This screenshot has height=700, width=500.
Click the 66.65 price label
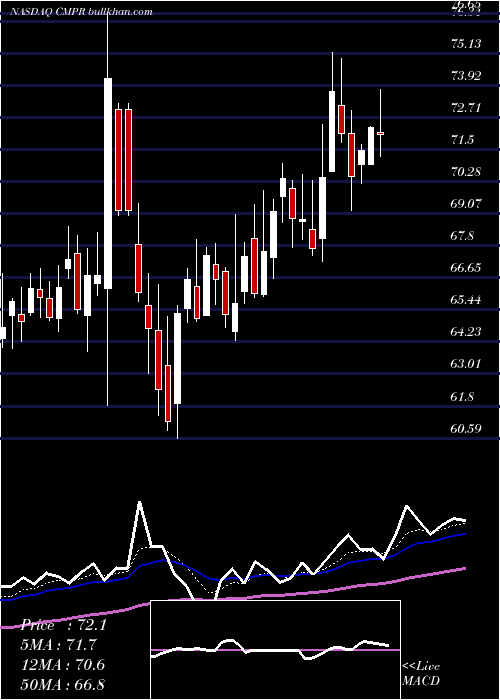click(466, 267)
